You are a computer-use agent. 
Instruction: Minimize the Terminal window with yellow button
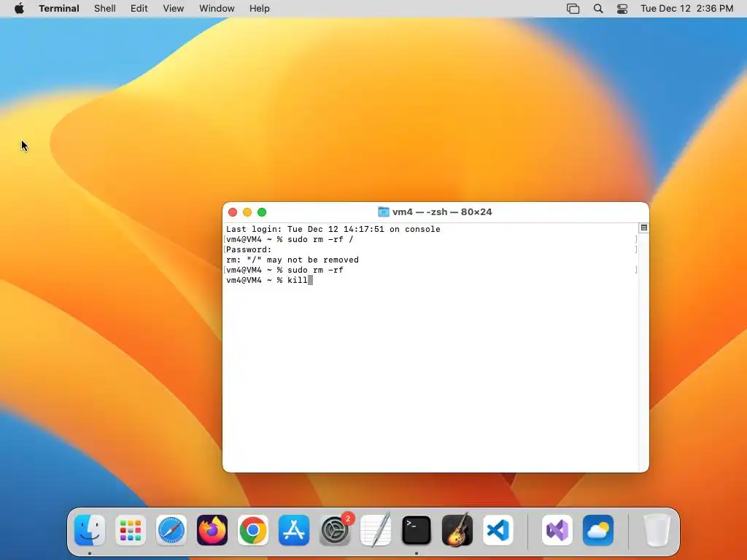[247, 212]
